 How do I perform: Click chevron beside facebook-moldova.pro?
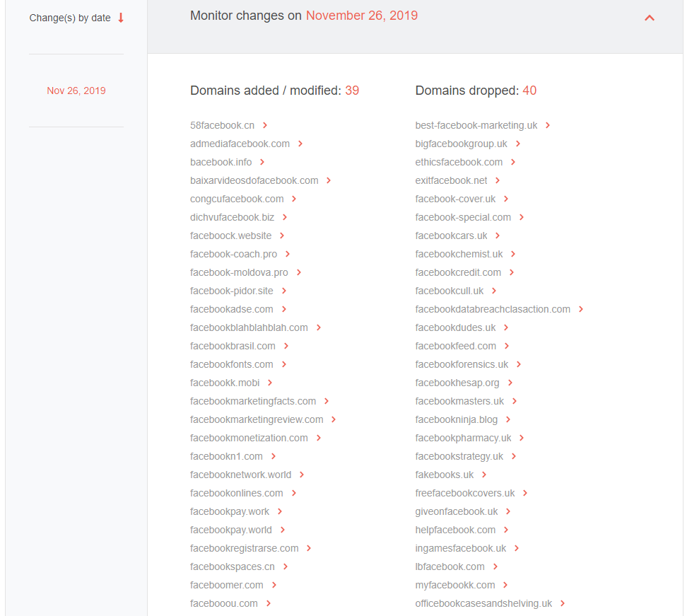(x=299, y=272)
